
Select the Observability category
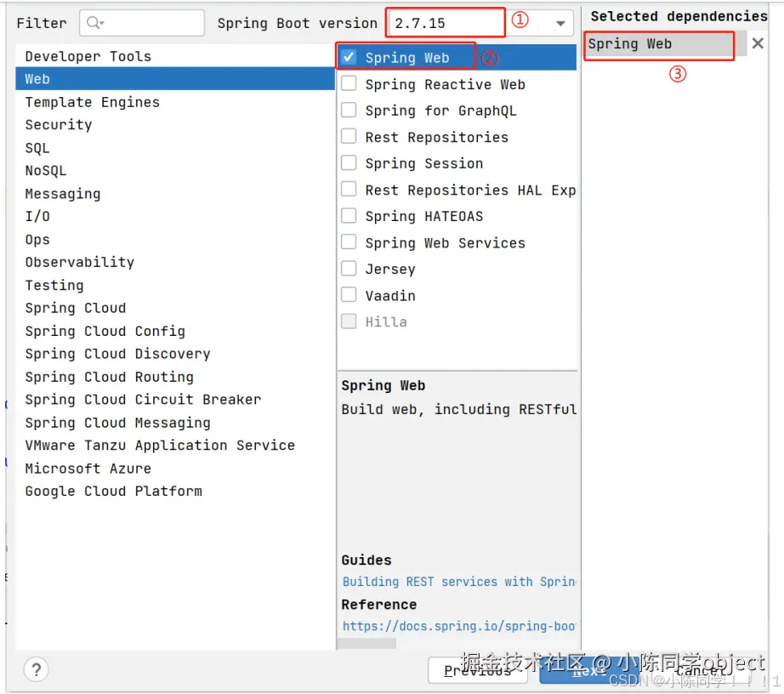click(x=175, y=262)
